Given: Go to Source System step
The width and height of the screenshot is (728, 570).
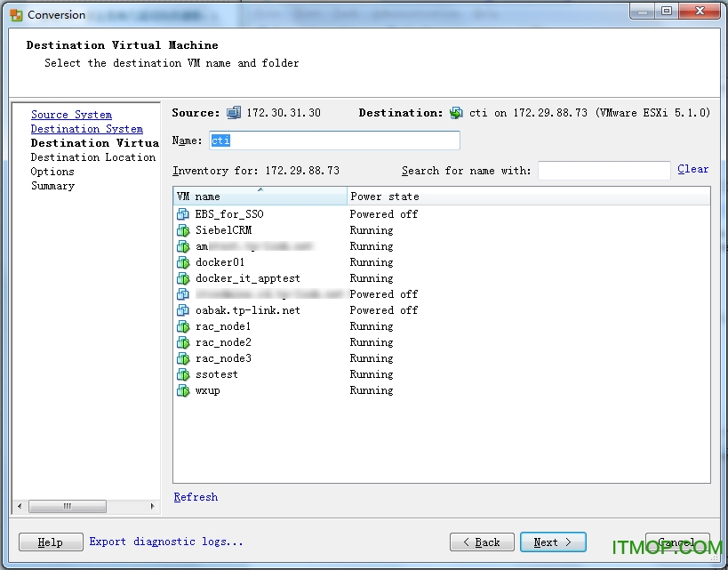Looking at the screenshot, I should (x=71, y=115).
